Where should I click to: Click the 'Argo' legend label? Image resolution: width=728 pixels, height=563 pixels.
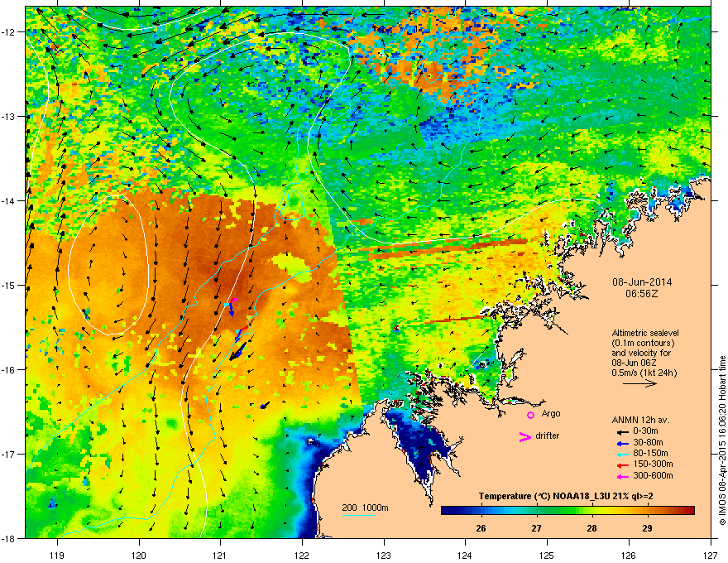551,413
